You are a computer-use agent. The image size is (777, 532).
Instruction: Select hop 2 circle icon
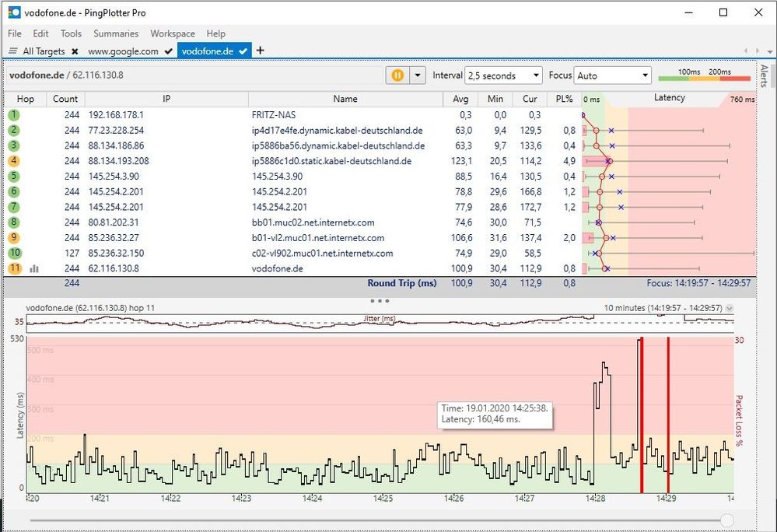point(14,130)
